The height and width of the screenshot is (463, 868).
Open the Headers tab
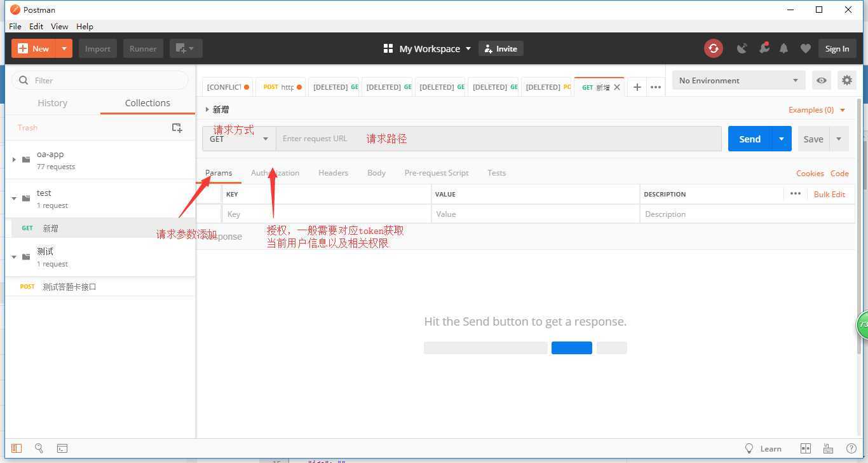(x=333, y=173)
